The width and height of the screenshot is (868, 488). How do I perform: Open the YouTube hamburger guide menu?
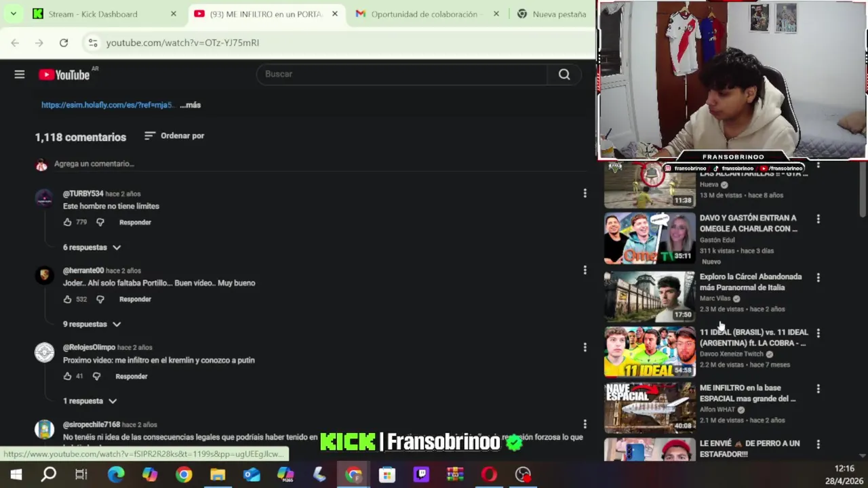pos(20,75)
